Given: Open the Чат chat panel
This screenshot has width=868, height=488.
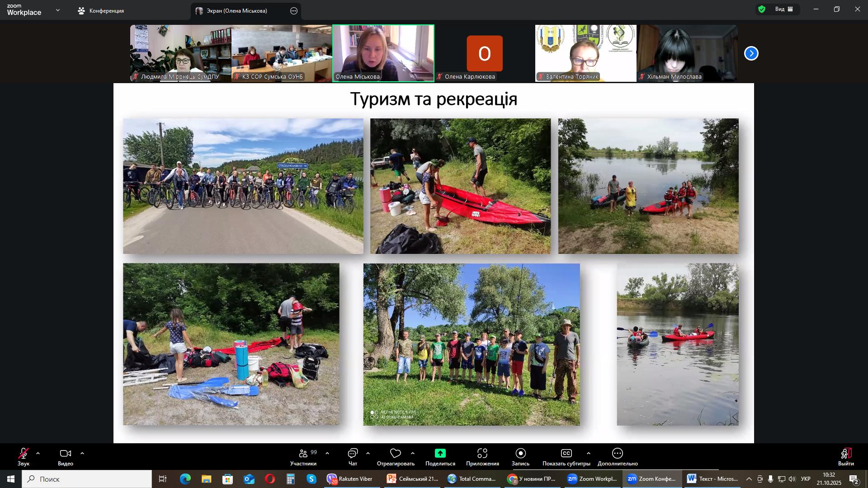Looking at the screenshot, I should (353, 454).
